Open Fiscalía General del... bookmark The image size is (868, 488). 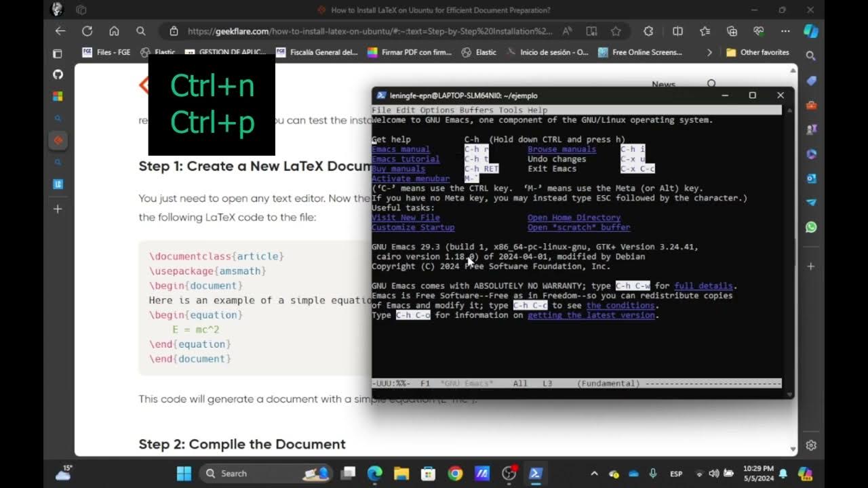pos(317,52)
